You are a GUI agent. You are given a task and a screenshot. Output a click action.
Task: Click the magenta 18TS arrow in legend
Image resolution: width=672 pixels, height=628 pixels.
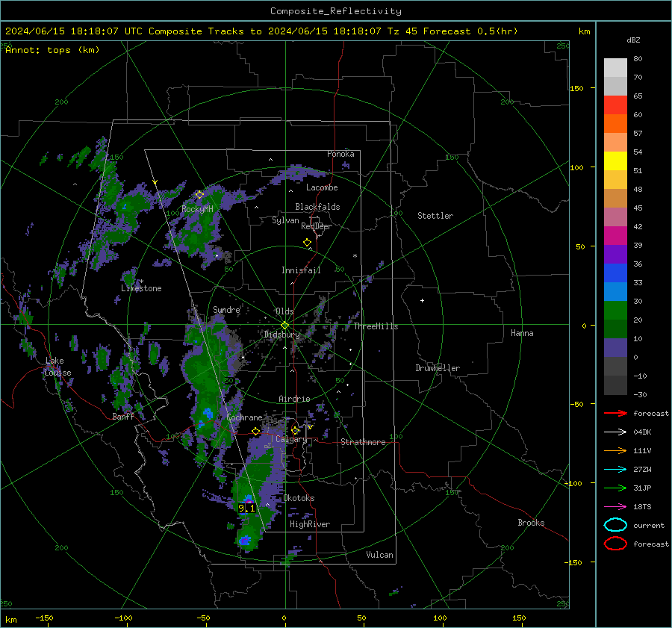click(615, 507)
